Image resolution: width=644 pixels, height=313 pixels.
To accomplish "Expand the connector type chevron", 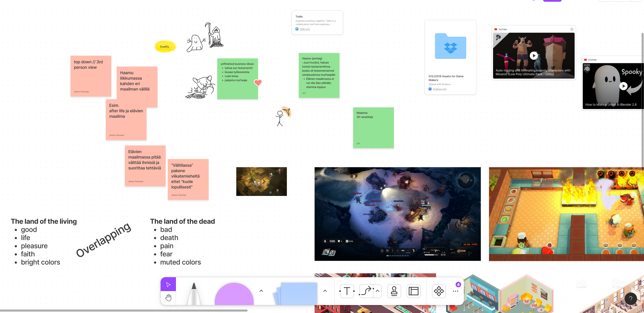I will (378, 291).
